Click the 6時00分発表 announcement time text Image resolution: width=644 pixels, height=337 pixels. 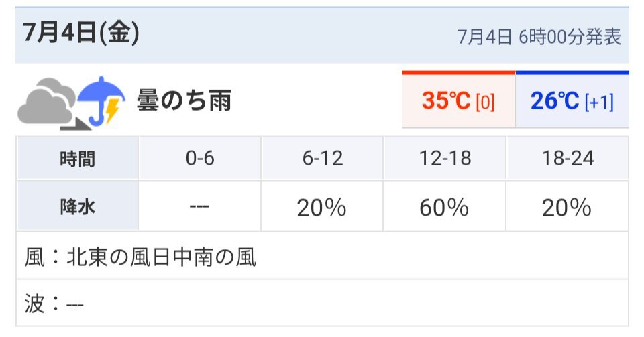click(570, 37)
